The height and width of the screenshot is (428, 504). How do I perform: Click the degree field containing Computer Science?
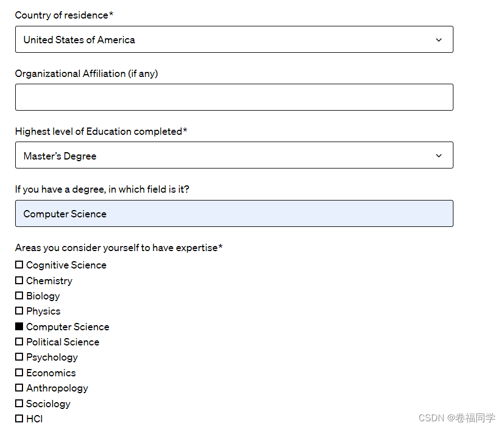point(234,213)
